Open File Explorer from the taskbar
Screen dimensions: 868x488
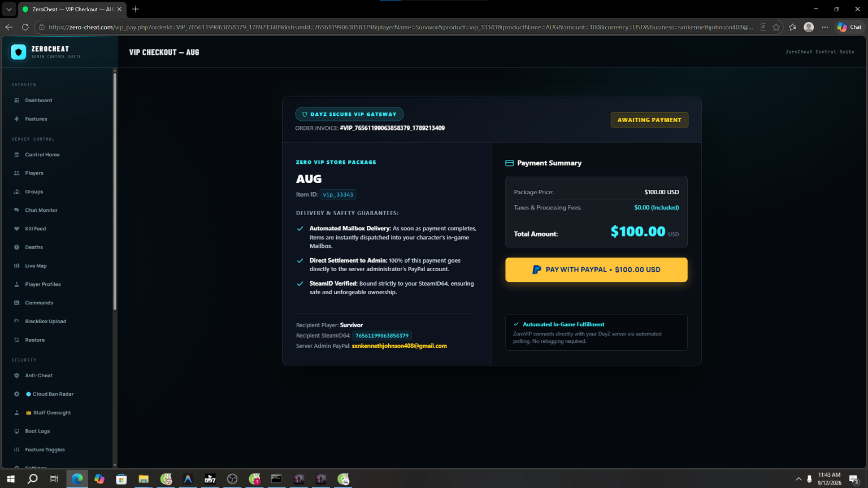coord(144,479)
